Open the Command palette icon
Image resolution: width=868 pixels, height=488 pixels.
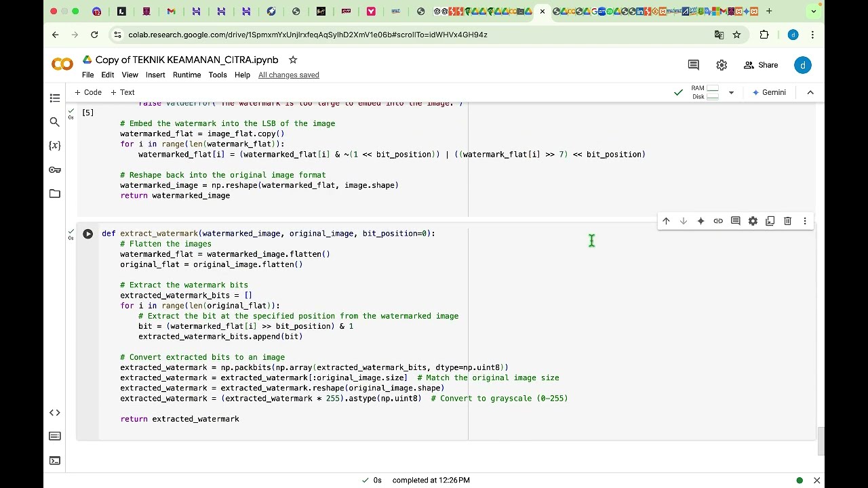pyautogui.click(x=55, y=436)
